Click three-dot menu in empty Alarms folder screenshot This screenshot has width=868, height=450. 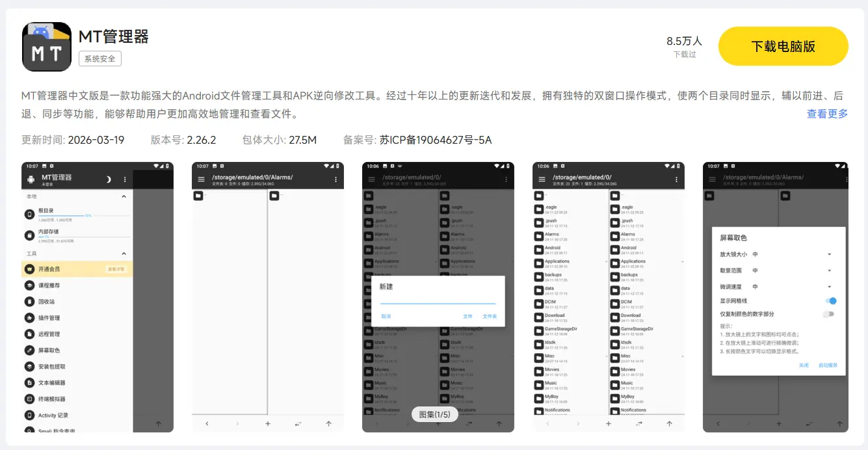335,179
